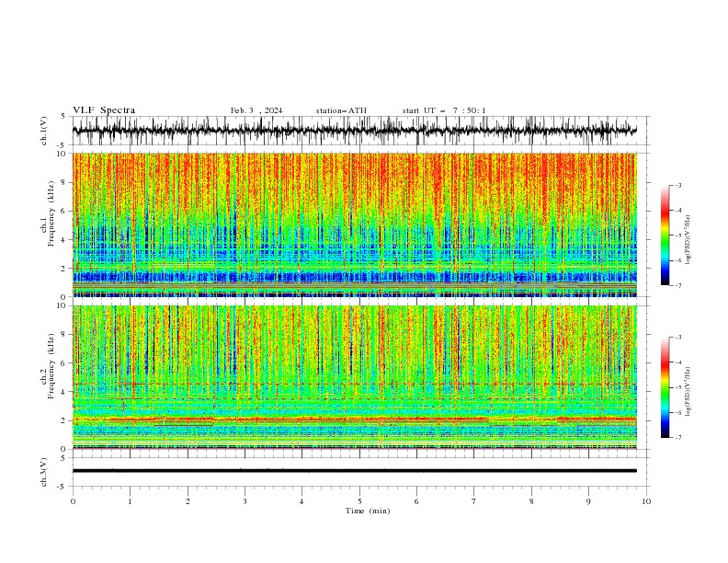
Task: Select the "Time (min)" axis label
Action: pos(368,511)
